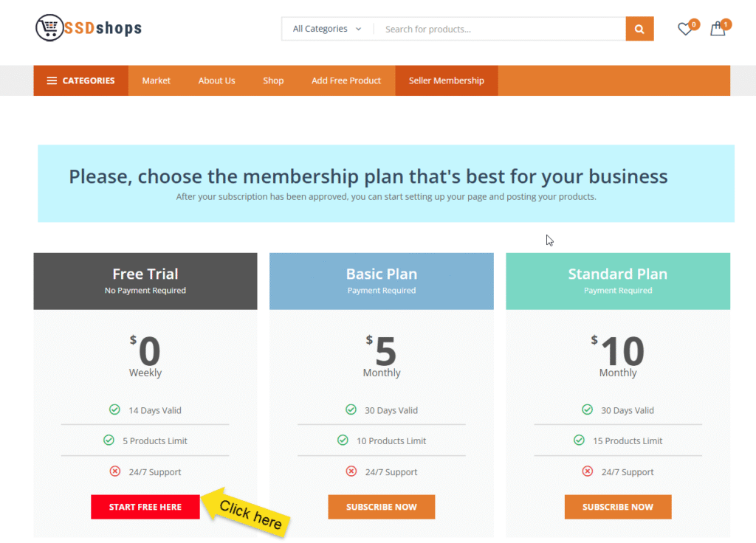
Task: Open the Market menu item
Action: coord(157,81)
